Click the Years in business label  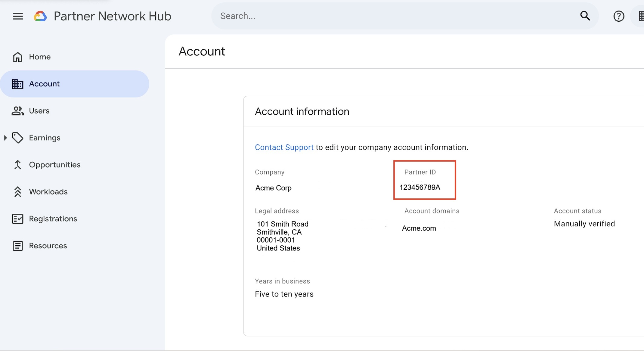(282, 281)
